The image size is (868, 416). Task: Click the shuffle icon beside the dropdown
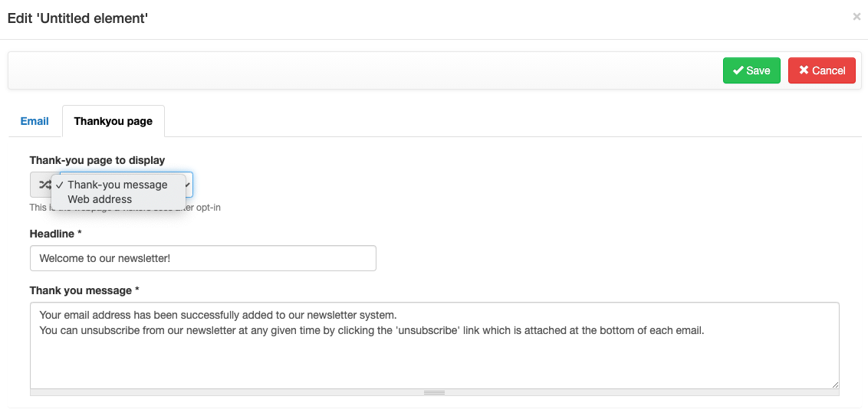coord(44,185)
